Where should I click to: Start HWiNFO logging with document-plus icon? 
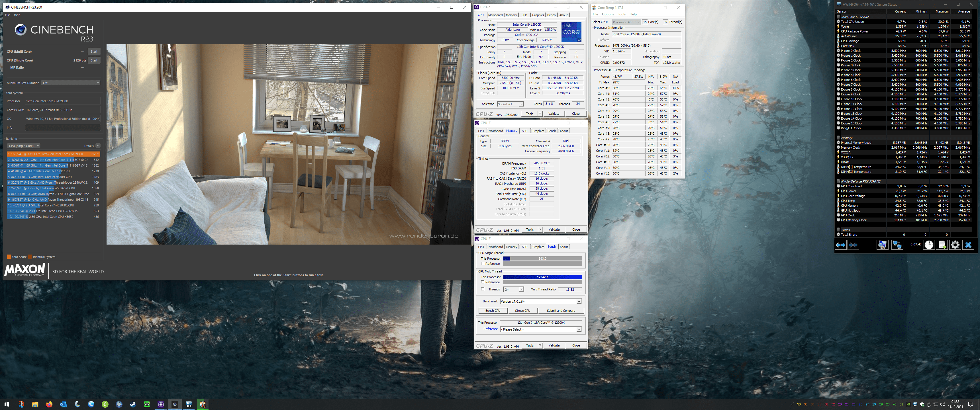click(x=942, y=245)
